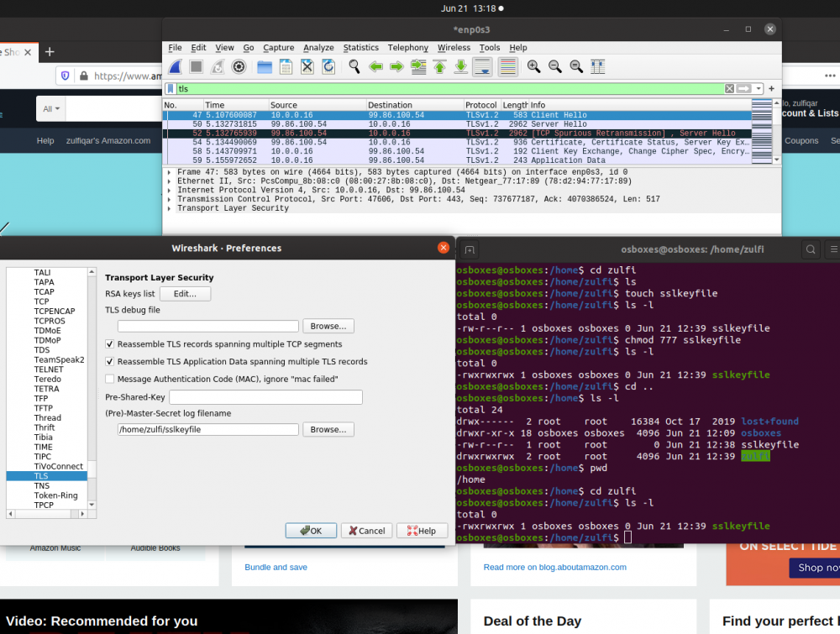Expand the Internet Protocol Version 4 row
This screenshot has width=840, height=634.
point(171,190)
